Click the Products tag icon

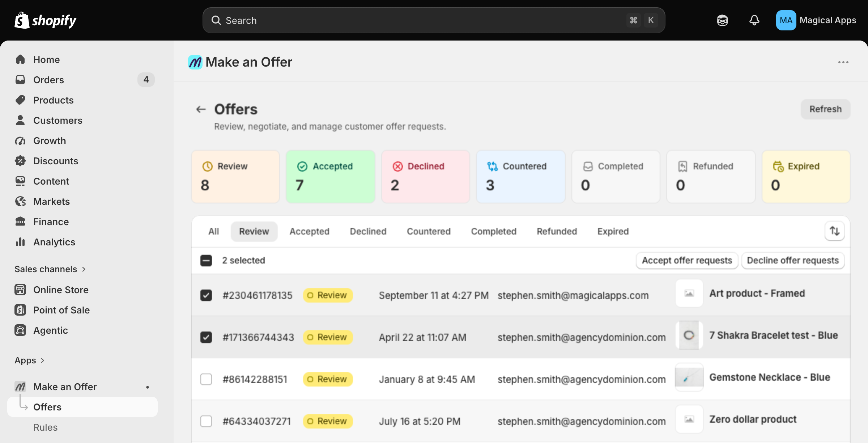click(20, 100)
